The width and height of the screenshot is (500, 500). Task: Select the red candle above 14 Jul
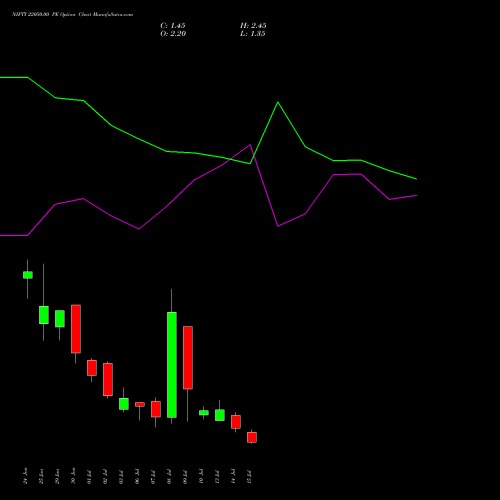[236, 422]
